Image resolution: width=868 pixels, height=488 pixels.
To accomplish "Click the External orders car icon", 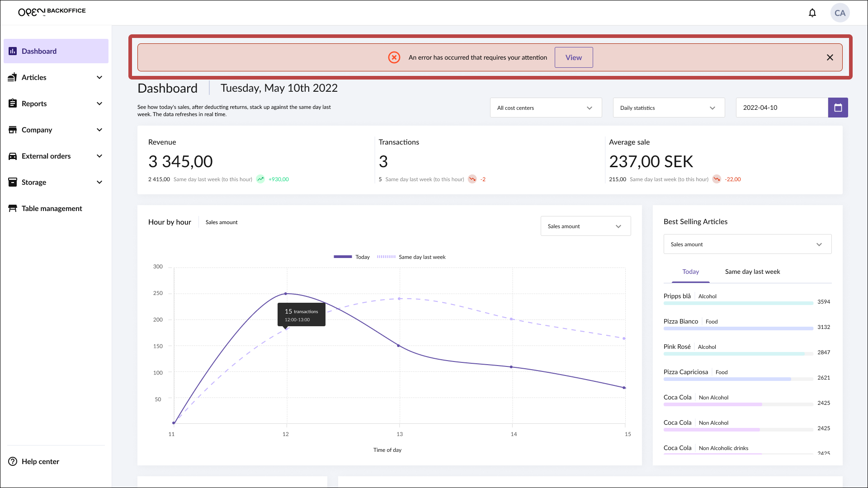I will [x=13, y=156].
